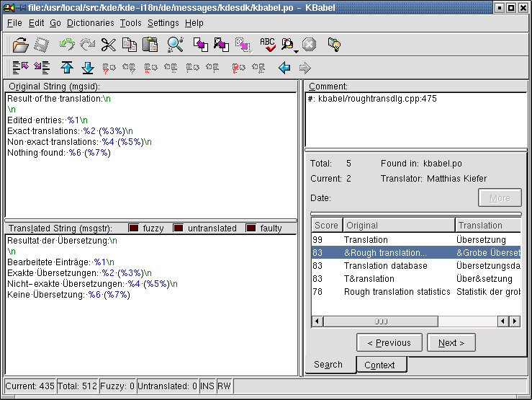The width and height of the screenshot is (532, 400).
Task: Switch to the Context tab
Action: 382,365
